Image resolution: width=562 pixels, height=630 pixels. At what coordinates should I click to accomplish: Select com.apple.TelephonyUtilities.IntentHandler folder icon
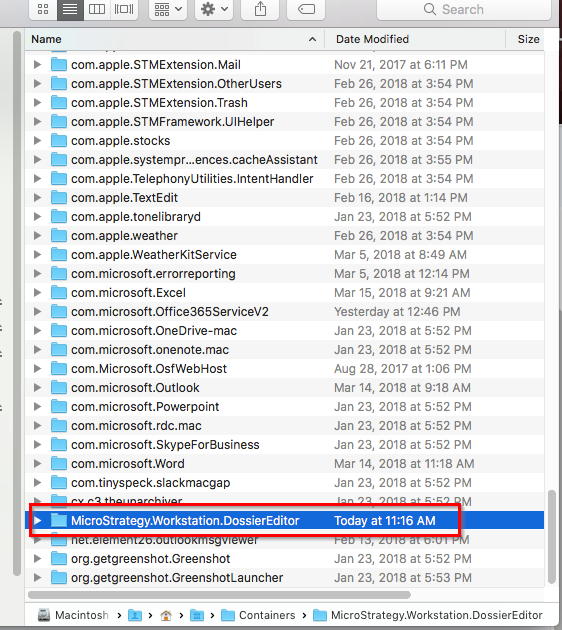point(59,179)
